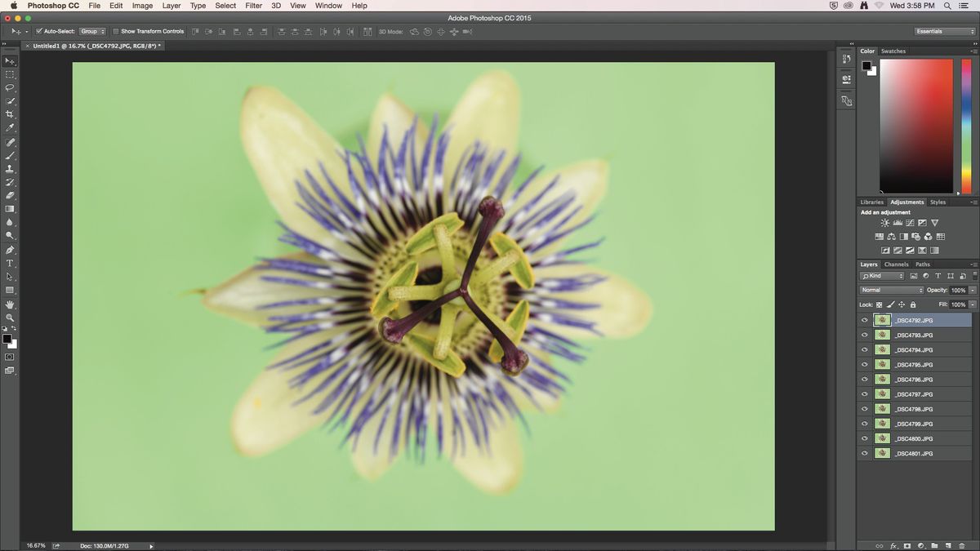Select the _DSC4800.JPG layer thumbnail
980x551 pixels.
(x=882, y=438)
